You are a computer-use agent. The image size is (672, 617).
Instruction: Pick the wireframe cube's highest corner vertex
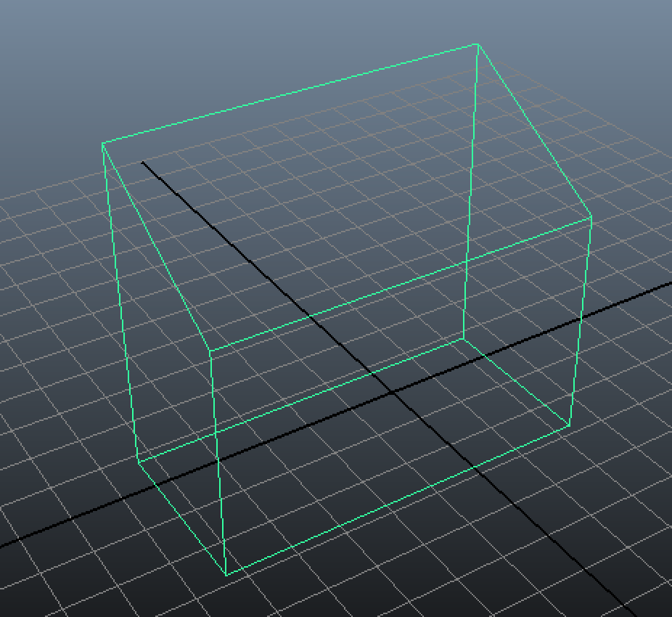(478, 44)
